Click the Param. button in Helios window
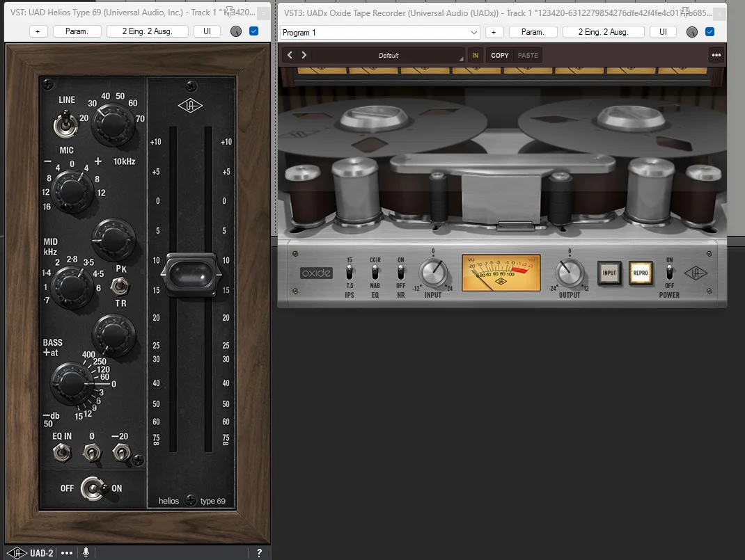Screen dimensions: 745x560 click(x=77, y=31)
